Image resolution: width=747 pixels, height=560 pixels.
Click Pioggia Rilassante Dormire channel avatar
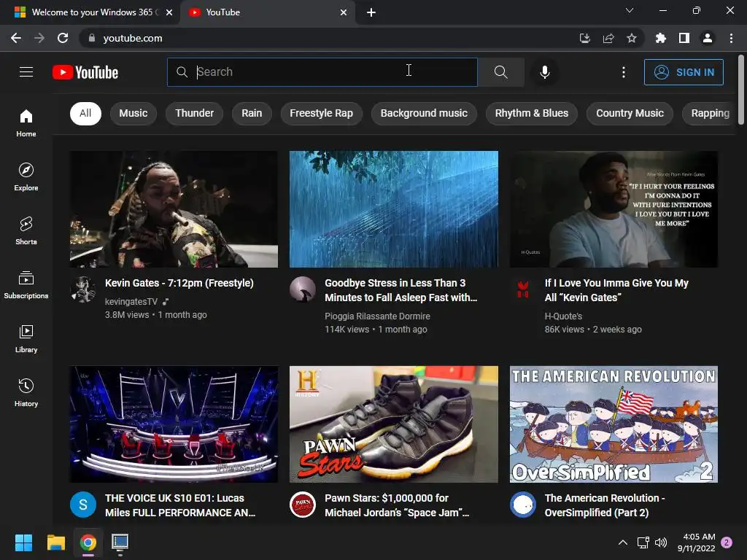[303, 289]
